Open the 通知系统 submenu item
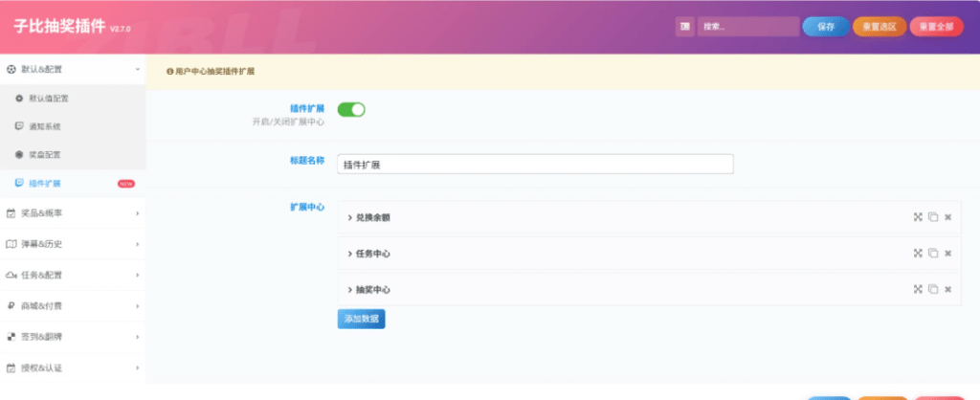The width and height of the screenshot is (980, 400). point(73,126)
